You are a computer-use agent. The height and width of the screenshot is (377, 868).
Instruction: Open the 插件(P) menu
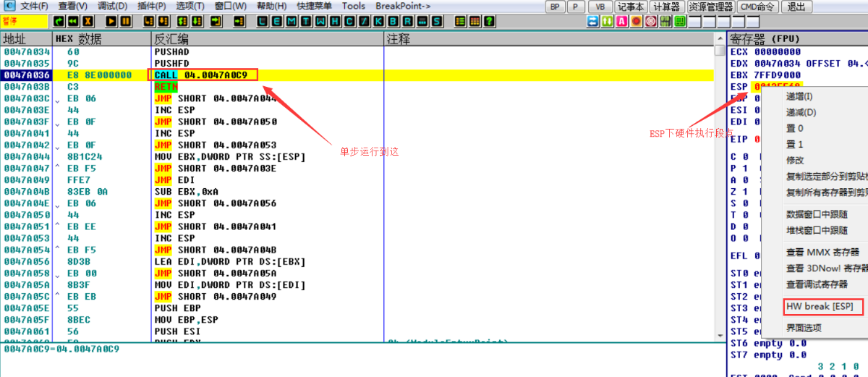click(x=151, y=6)
